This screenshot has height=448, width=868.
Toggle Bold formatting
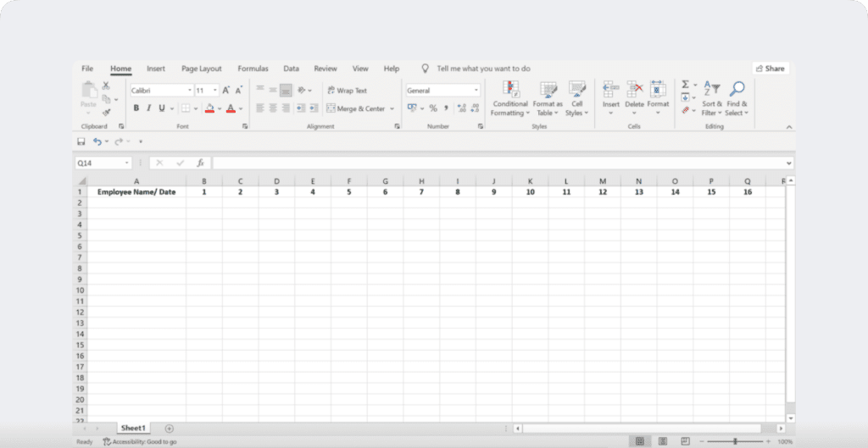pyautogui.click(x=136, y=108)
